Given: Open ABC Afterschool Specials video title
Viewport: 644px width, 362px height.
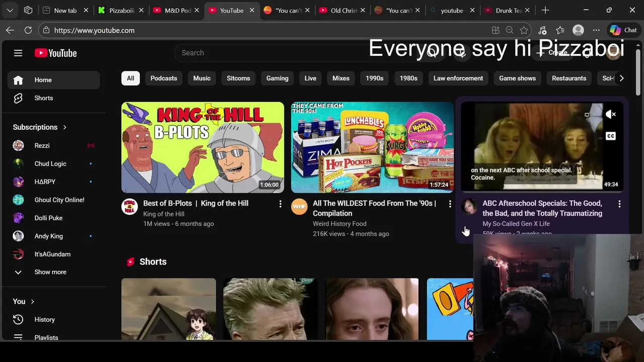Looking at the screenshot, I should point(542,208).
